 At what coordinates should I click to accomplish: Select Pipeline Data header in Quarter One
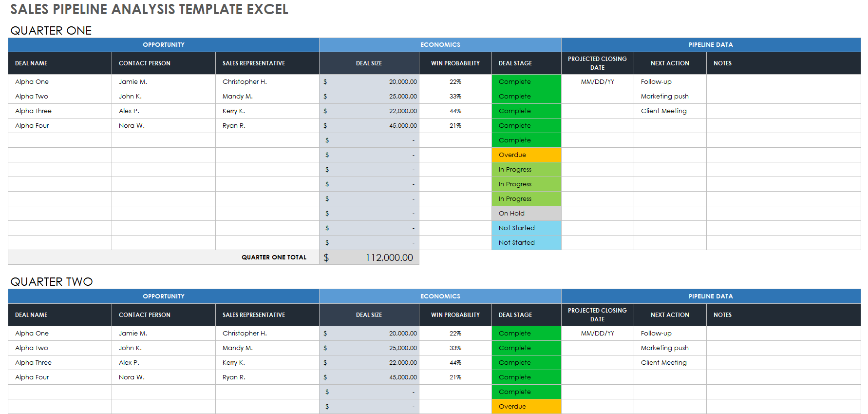[710, 45]
